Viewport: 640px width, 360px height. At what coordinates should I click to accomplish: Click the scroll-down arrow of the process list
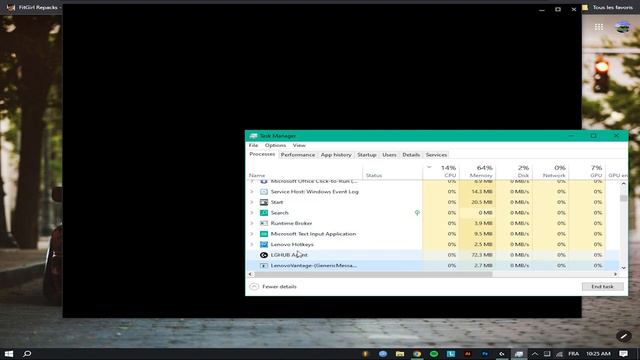(623, 268)
